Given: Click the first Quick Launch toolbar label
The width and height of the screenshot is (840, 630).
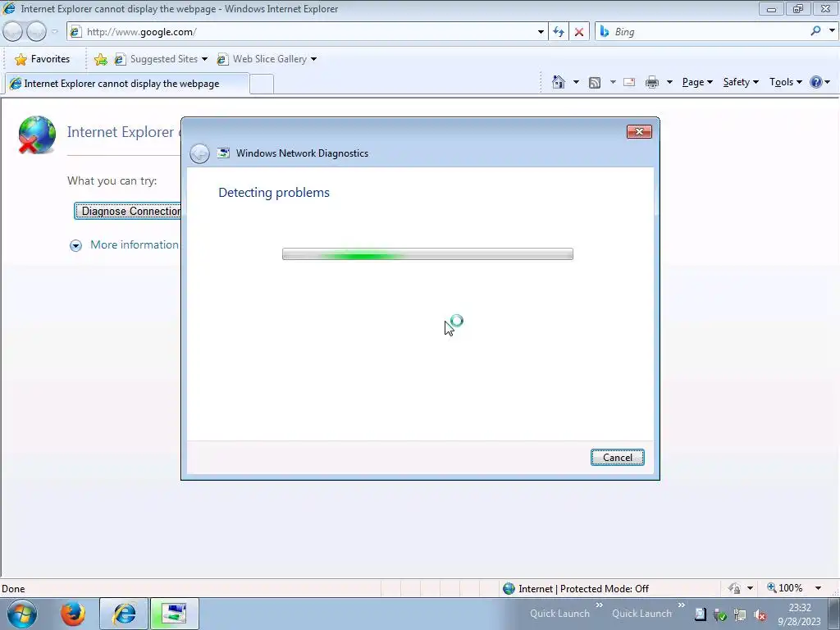Looking at the screenshot, I should coord(559,614).
